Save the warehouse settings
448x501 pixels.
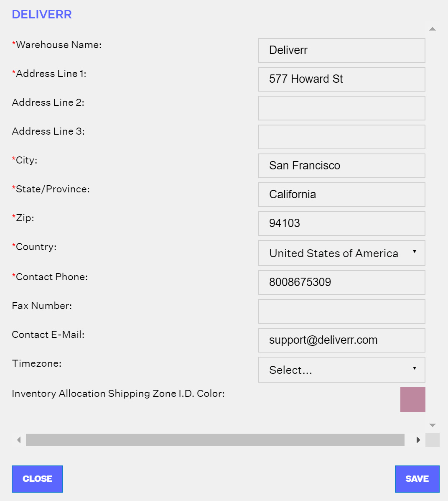pos(417,479)
